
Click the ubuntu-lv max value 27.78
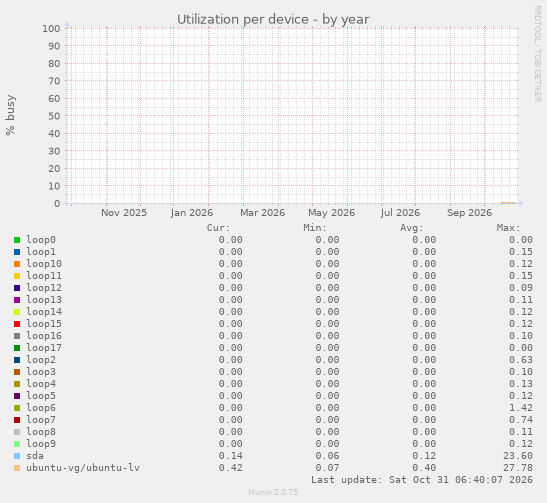pos(518,468)
